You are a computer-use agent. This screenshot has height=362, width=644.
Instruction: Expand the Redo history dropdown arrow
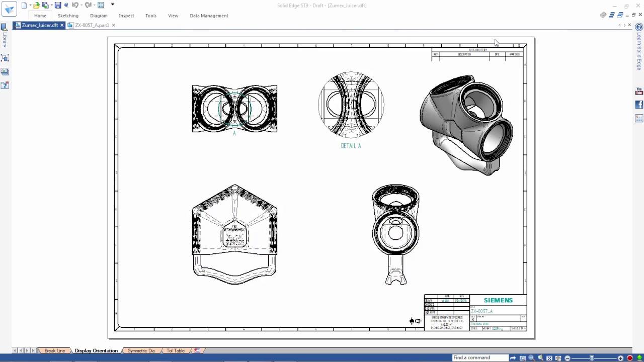coord(94,5)
